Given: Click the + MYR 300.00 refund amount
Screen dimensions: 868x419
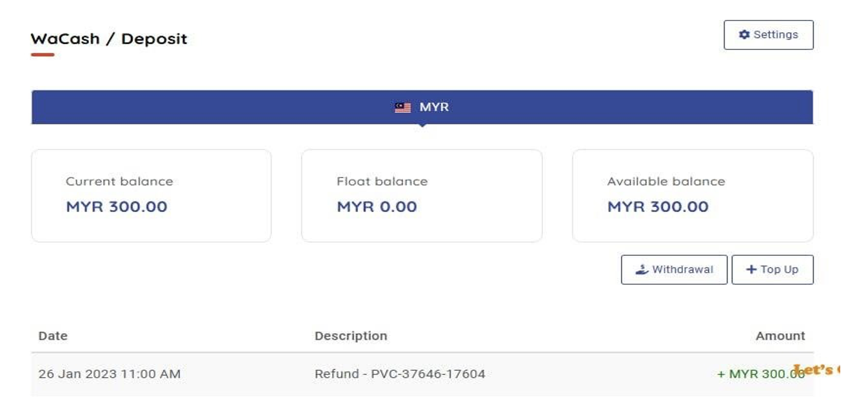Looking at the screenshot, I should click(760, 374).
